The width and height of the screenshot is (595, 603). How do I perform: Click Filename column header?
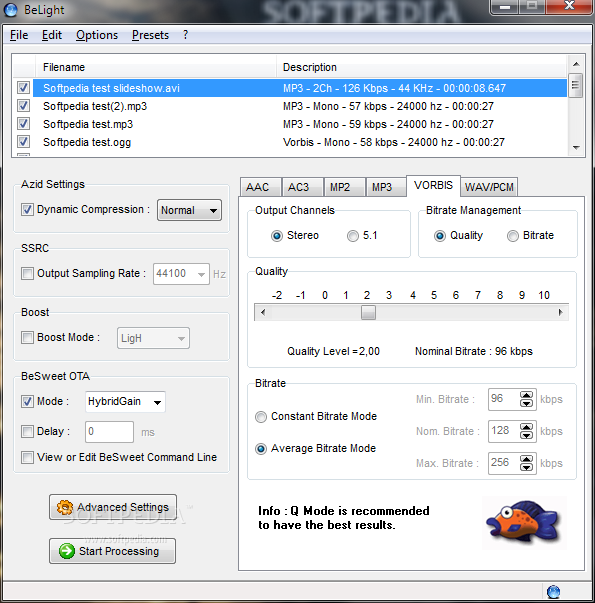[156, 67]
